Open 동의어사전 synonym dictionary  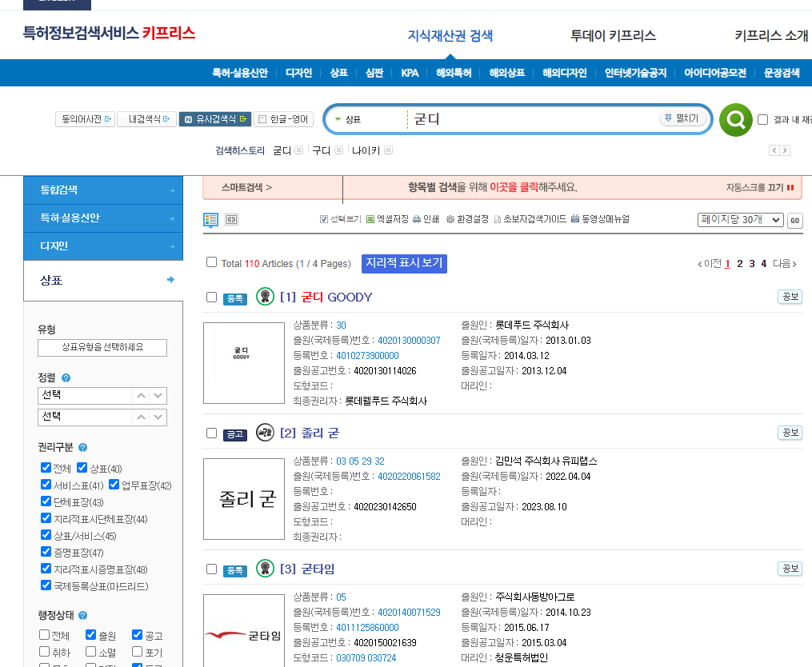coord(85,119)
